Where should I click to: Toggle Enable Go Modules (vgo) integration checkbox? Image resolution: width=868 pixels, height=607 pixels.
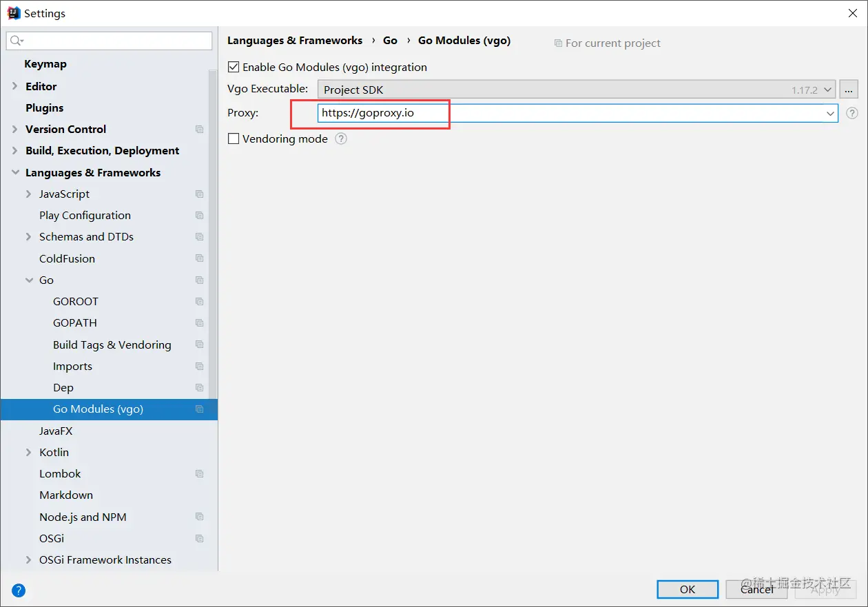pyautogui.click(x=234, y=67)
